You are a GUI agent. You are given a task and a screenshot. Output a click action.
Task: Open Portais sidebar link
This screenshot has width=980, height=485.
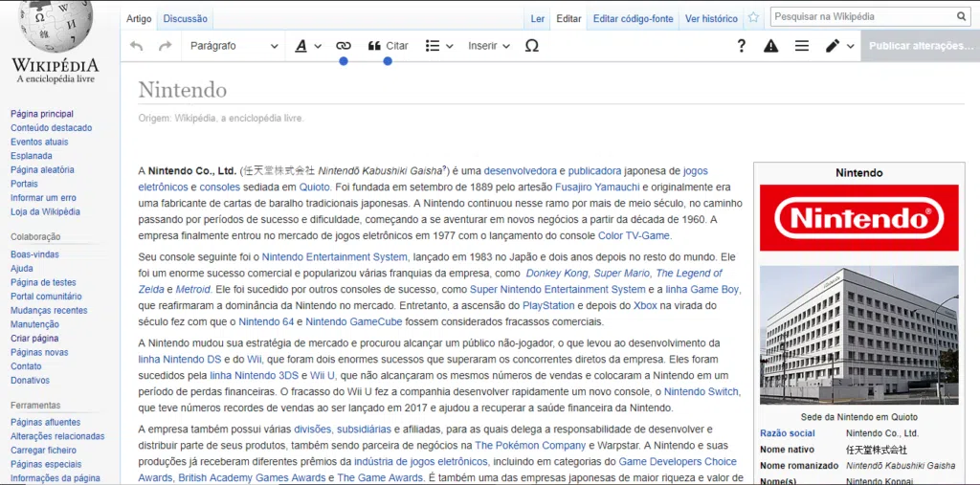[x=24, y=184]
